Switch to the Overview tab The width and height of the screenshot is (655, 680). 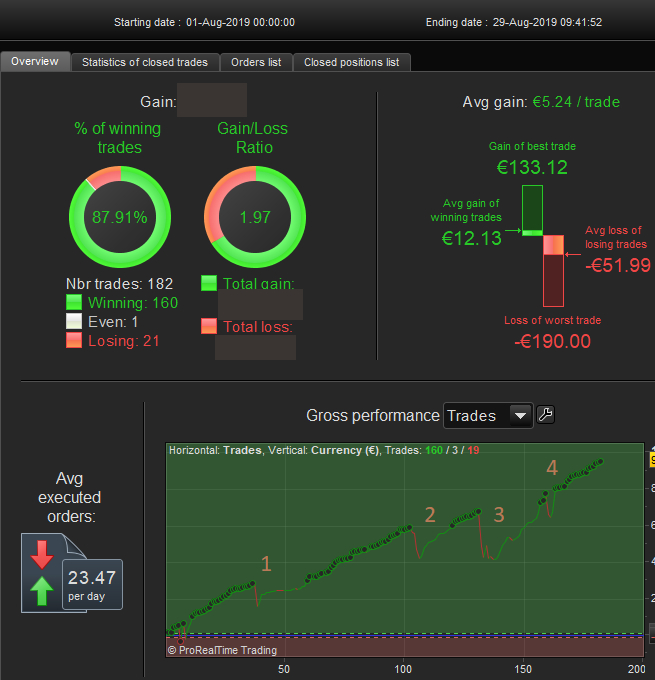coord(35,62)
